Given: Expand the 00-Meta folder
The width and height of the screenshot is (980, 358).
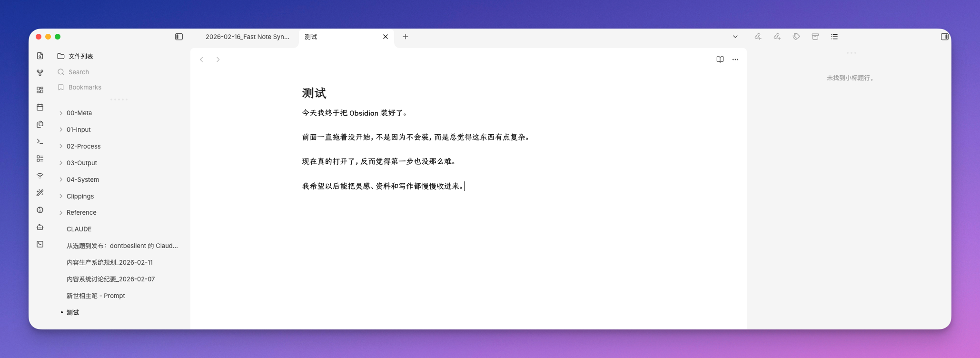Looking at the screenshot, I should coord(61,113).
